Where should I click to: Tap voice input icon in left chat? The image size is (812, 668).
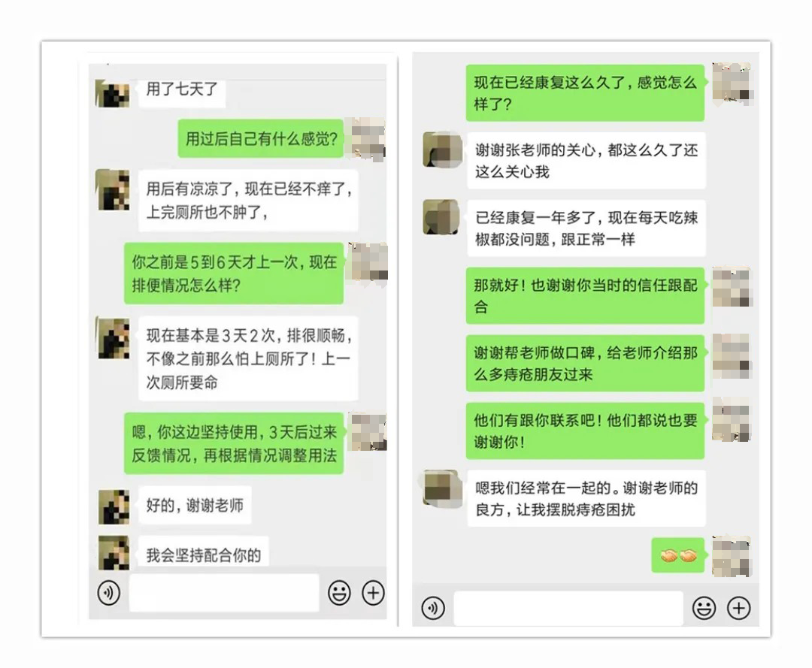(x=109, y=593)
